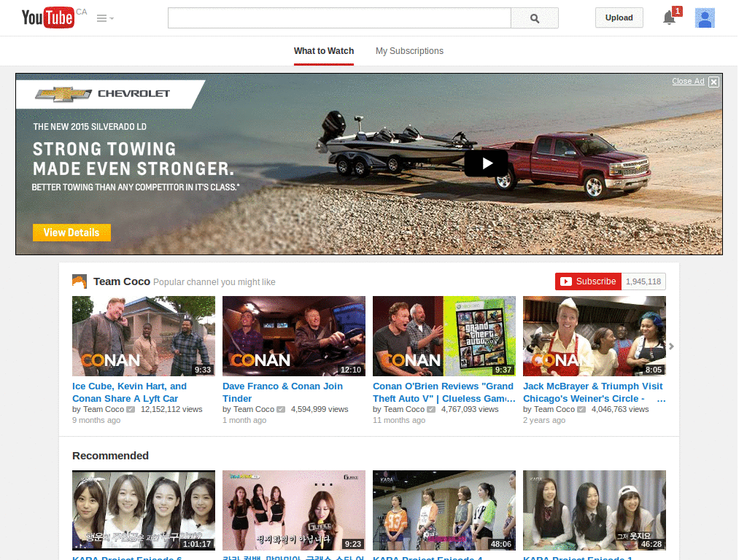Screen dimensions: 747x560
Task: Open Dave Franco Tinder thumbnail
Action: click(x=294, y=336)
